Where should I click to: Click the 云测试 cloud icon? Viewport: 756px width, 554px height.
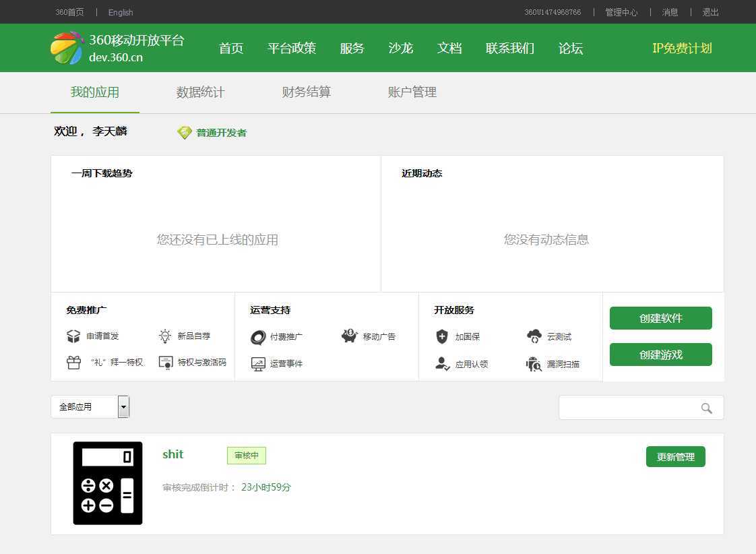(534, 336)
